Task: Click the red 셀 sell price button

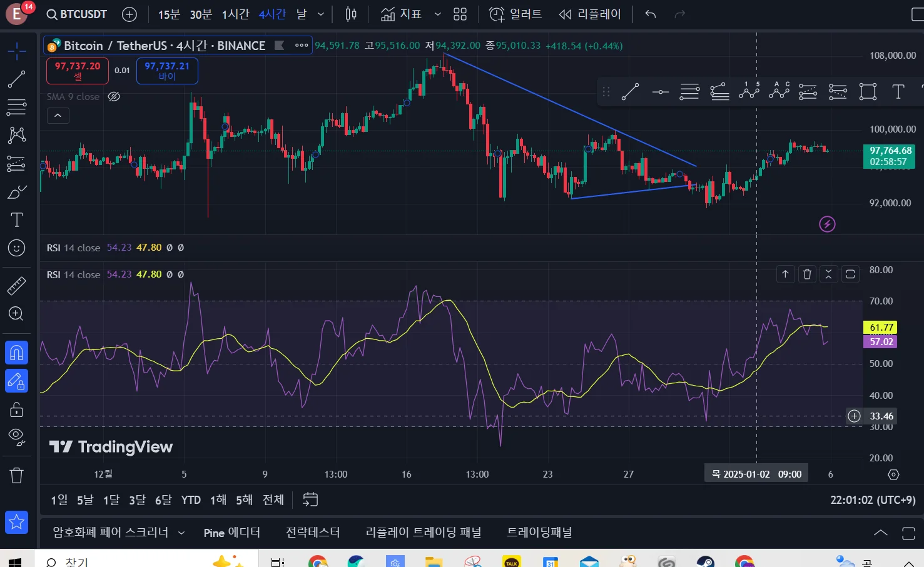Action: (78, 71)
